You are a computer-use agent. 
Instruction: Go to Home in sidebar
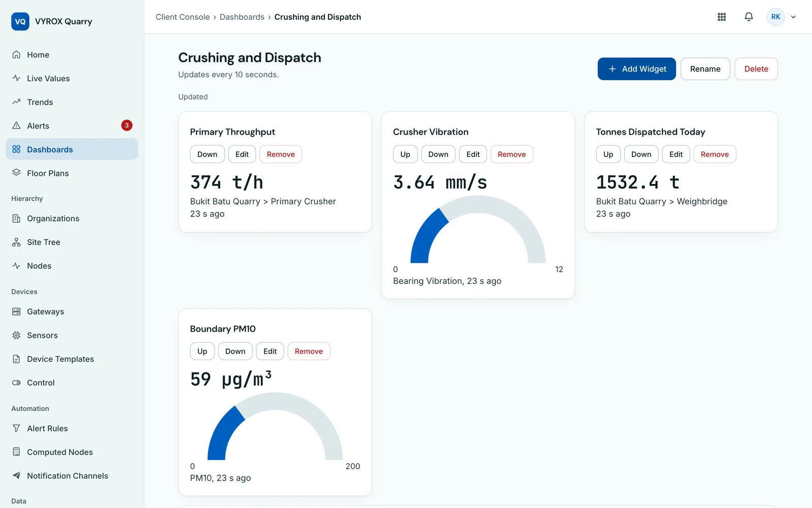click(x=72, y=55)
